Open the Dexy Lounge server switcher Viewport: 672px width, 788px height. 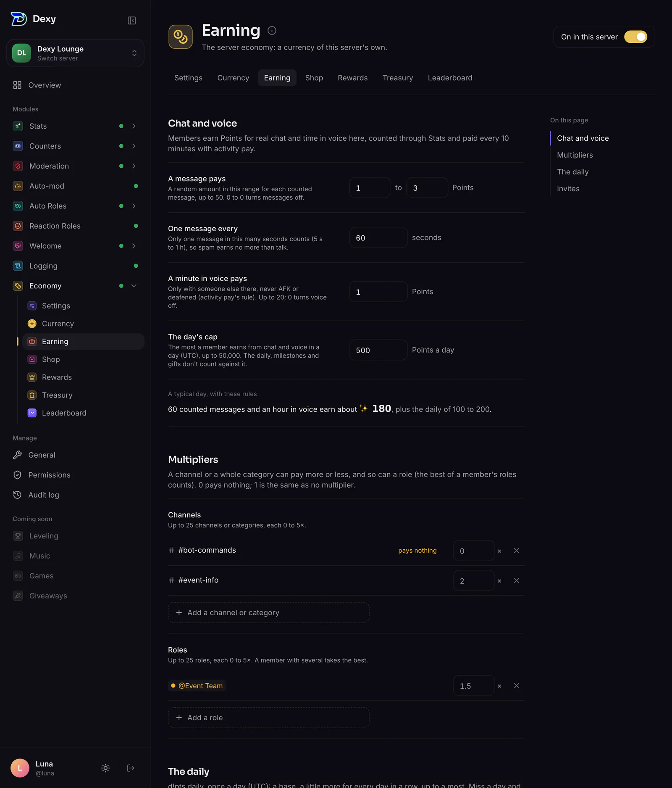[75, 53]
